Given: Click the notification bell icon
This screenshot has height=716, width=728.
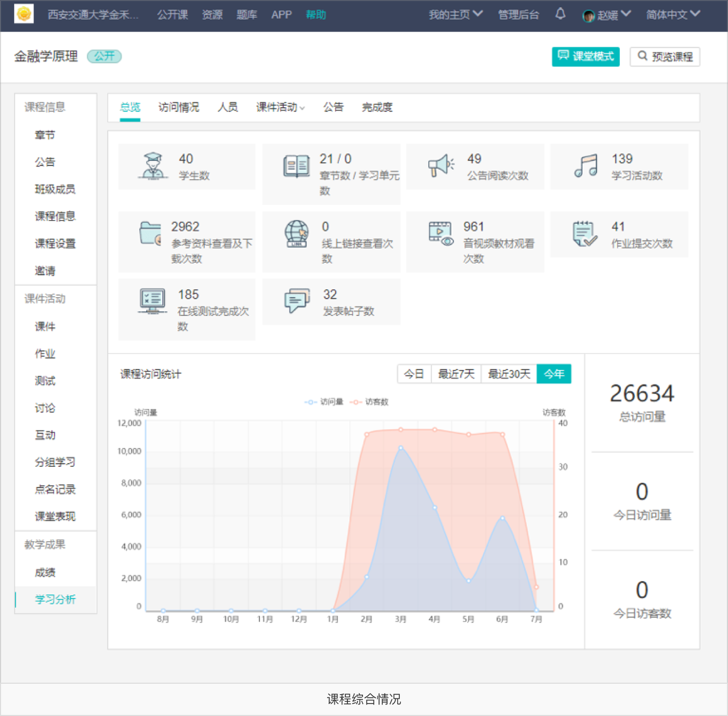Looking at the screenshot, I should click(560, 14).
